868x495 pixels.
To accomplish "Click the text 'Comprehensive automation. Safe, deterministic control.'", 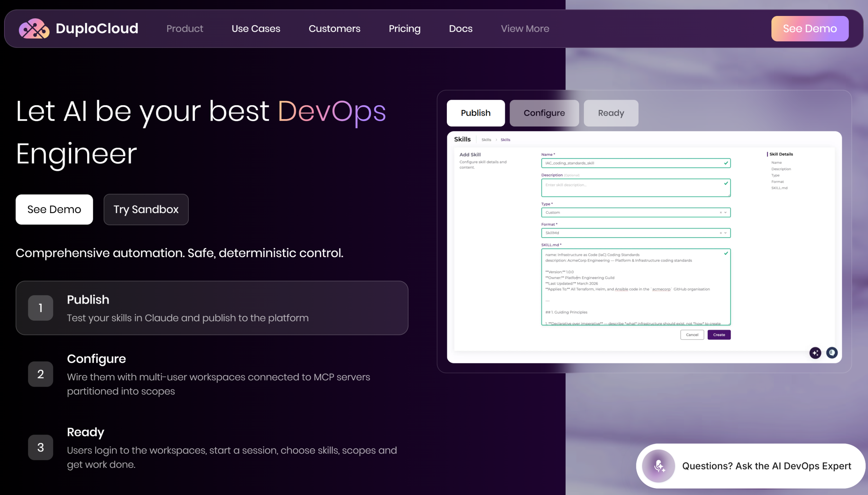I will point(179,253).
